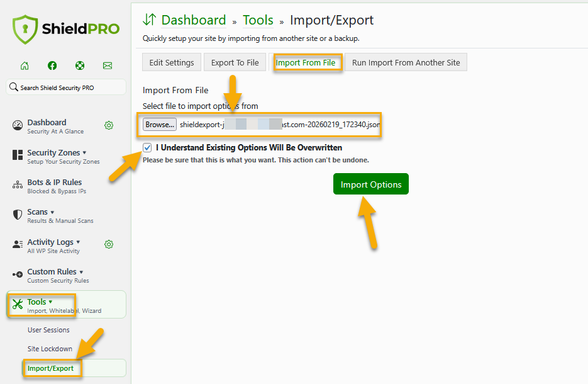Click 'This action can't be undone' warning text
The image size is (588, 384).
[323, 160]
